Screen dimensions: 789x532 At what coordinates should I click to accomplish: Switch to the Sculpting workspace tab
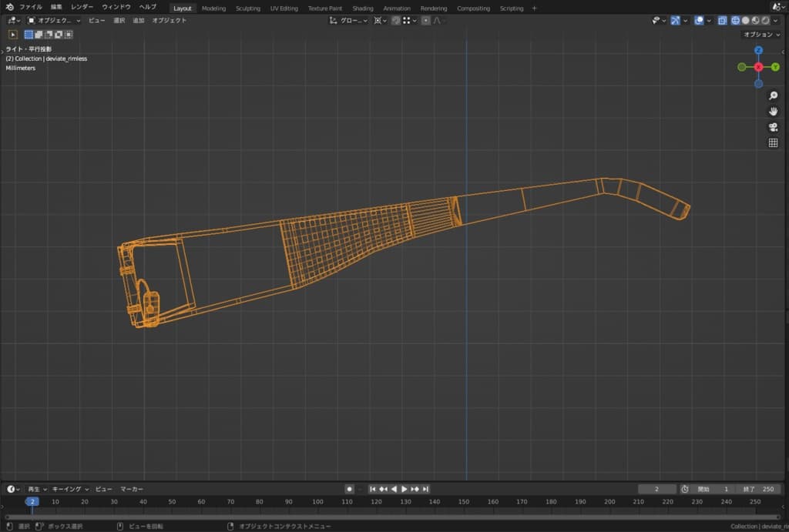coord(248,8)
